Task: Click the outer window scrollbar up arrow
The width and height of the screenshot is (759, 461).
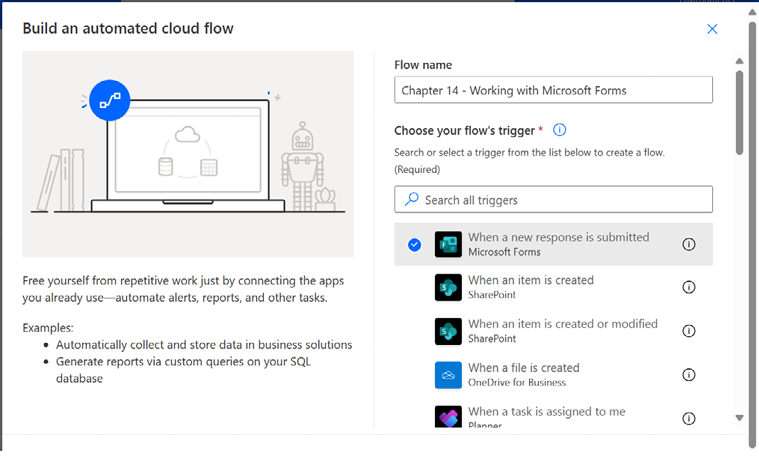Action: (752, 12)
